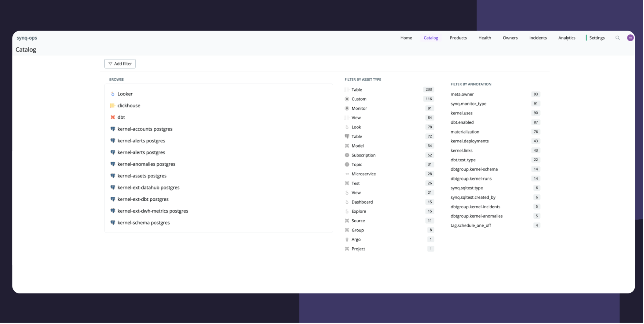Image resolution: width=644 pixels, height=324 pixels.
Task: Click the Looker browse icon
Action: point(113,94)
